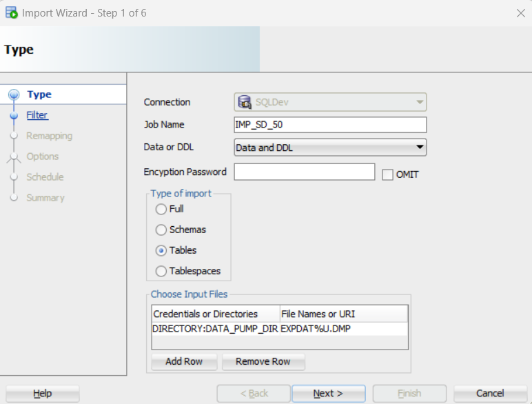Proceed with the Next button
532x404 pixels.
(x=329, y=394)
